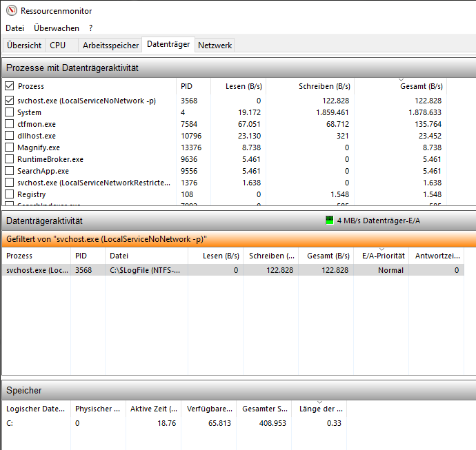Select the System process name

coord(29,112)
